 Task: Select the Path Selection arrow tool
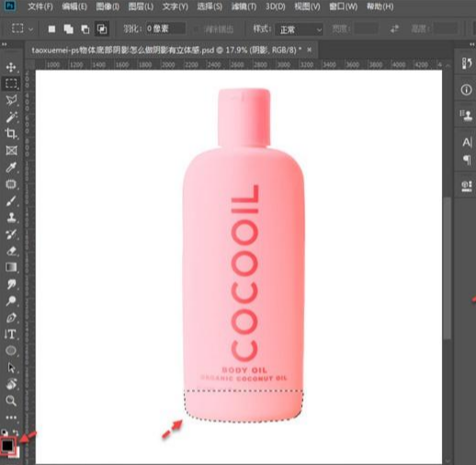tap(11, 368)
